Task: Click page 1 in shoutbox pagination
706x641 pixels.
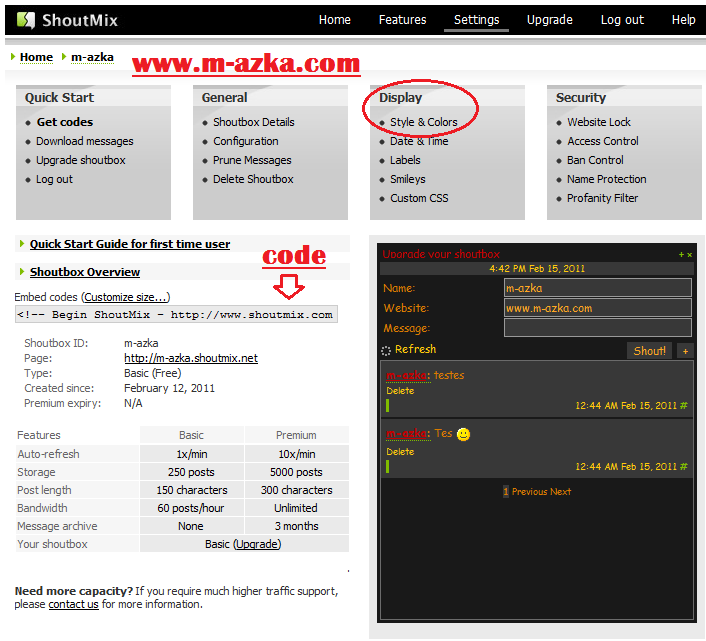Action: 506,492
